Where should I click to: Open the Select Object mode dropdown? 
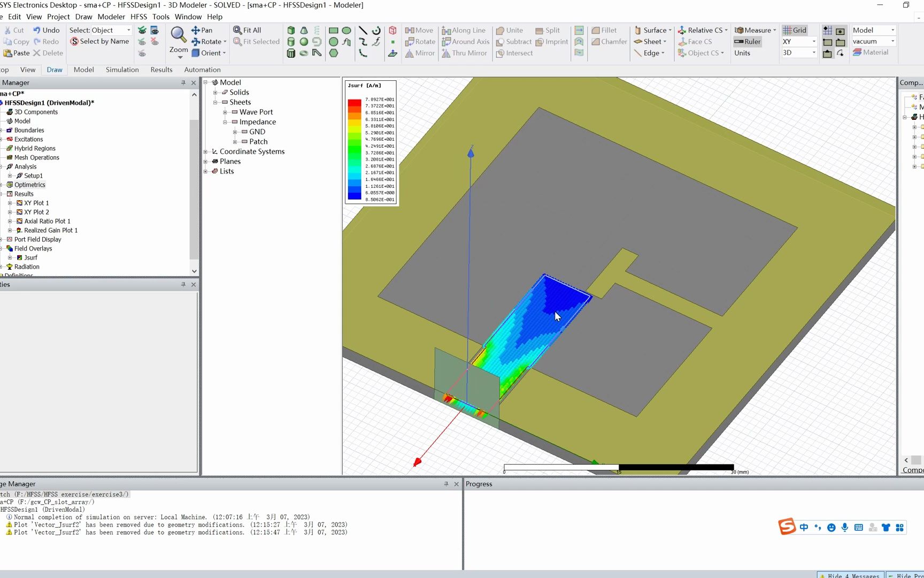pos(129,31)
